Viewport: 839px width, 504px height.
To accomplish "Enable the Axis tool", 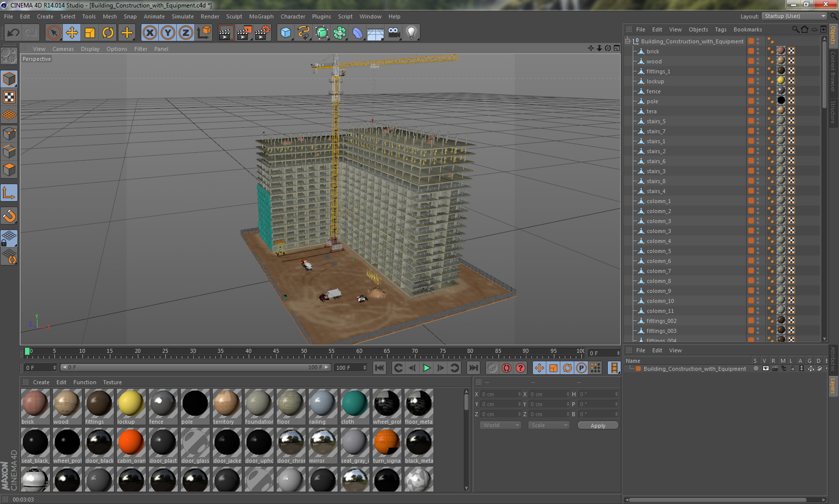I will tap(9, 193).
